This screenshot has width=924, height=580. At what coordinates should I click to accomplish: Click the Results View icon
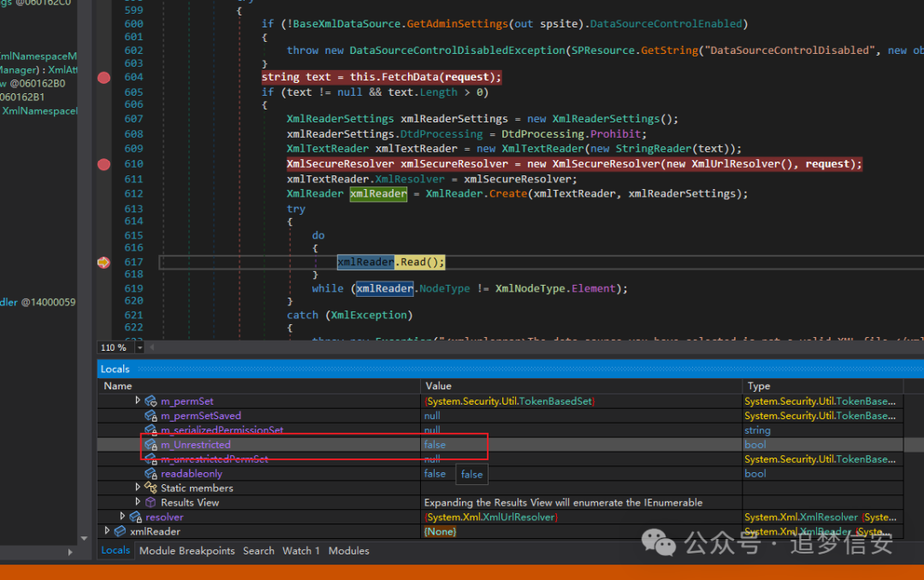(151, 502)
